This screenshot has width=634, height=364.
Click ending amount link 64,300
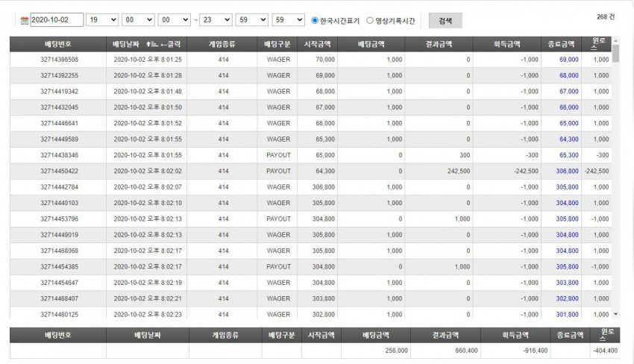(569, 139)
